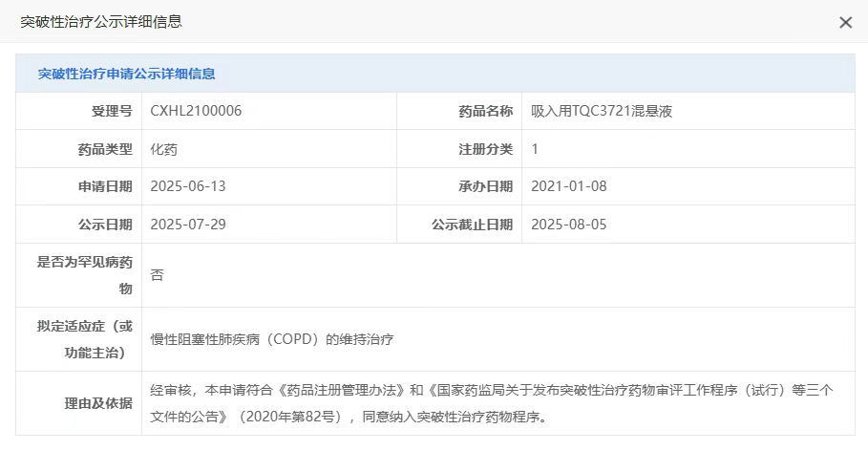Screen dimensions: 868x451
Task: Select the acceptance number CXHL2100006
Action: tap(196, 111)
